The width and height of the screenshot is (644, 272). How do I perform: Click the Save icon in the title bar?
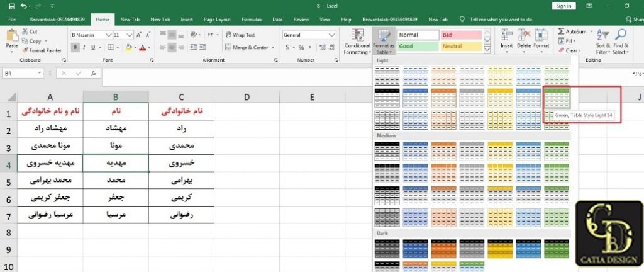pos(11,6)
